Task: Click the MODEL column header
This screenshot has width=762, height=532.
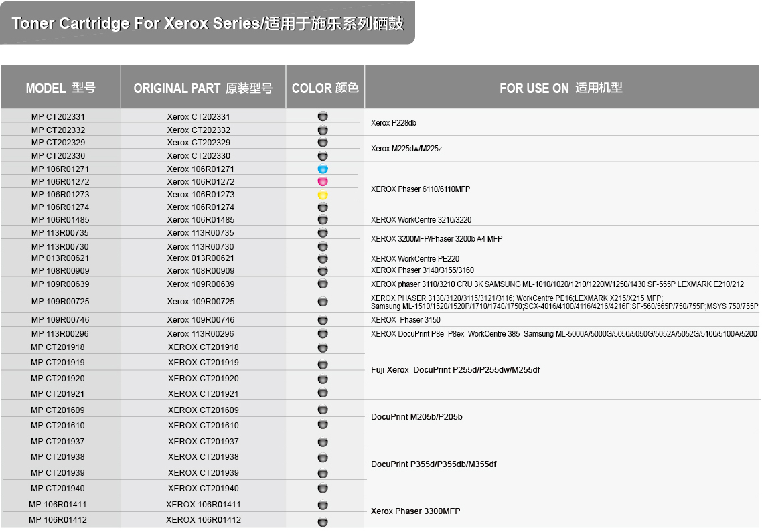Action: tap(60, 88)
